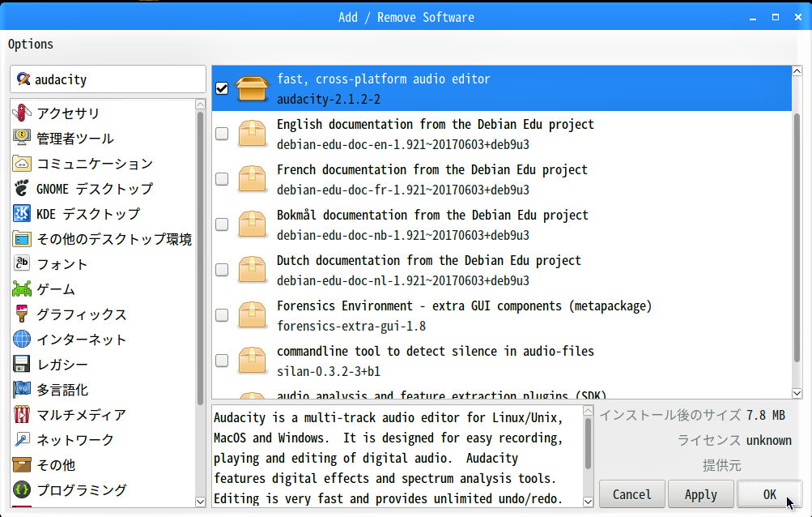812x517 pixels.
Task: Select 'commandline tool to detect silence' row
Action: 501,361
